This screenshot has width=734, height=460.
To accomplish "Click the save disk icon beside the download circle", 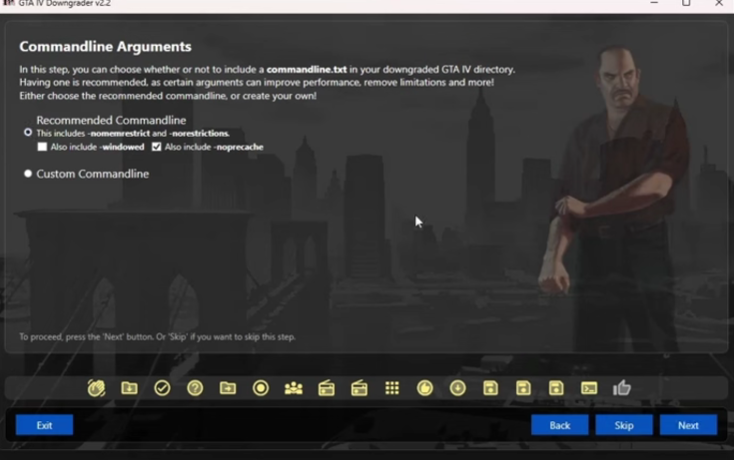I will (491, 388).
